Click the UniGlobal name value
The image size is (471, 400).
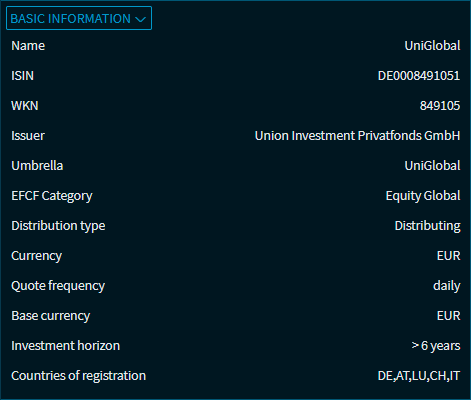click(432, 46)
